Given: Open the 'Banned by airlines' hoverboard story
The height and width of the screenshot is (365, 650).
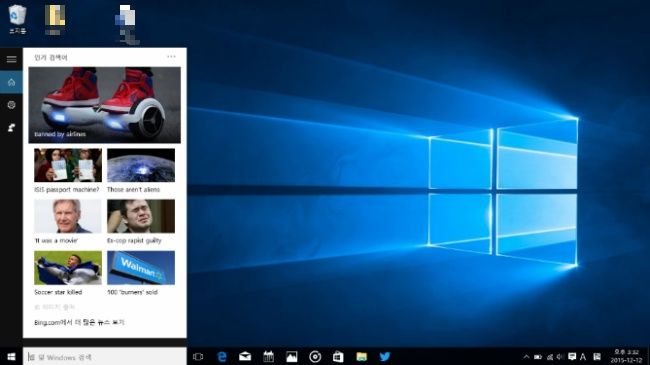Looking at the screenshot, I should pos(104,105).
